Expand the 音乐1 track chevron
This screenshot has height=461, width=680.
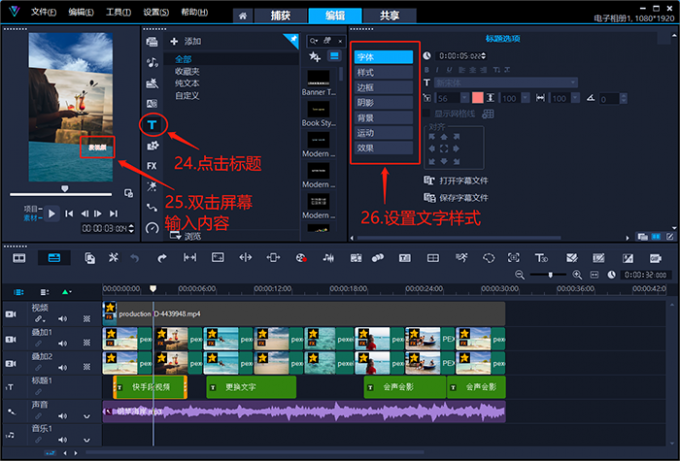pyautogui.click(x=87, y=440)
